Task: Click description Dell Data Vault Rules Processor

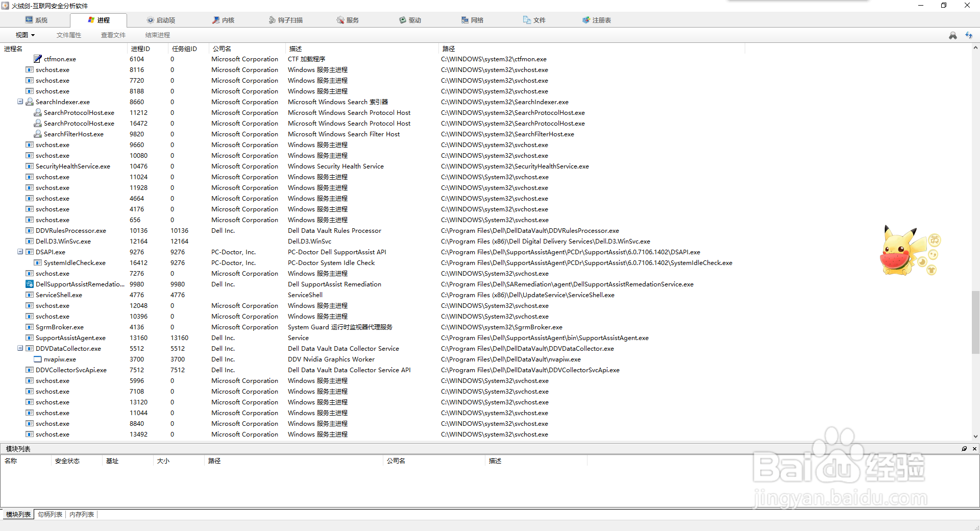Action: (x=334, y=230)
